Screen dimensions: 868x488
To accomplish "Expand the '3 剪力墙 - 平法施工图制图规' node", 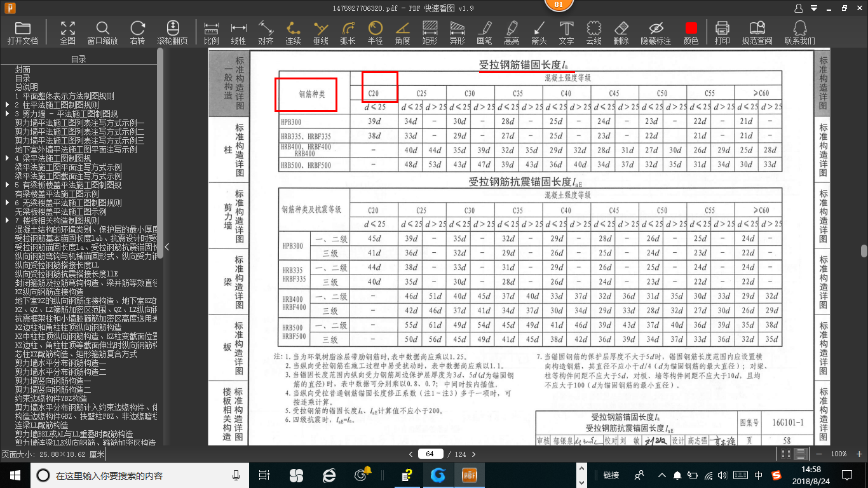I will coord(7,114).
